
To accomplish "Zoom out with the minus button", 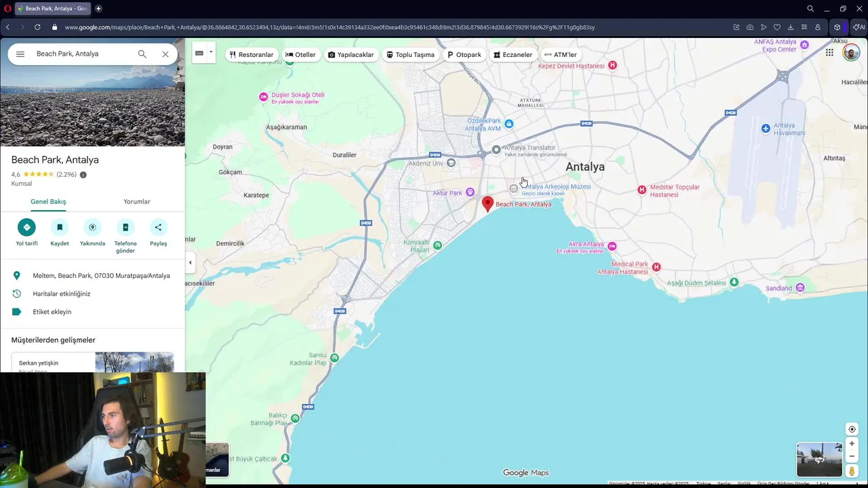I will (x=852, y=456).
